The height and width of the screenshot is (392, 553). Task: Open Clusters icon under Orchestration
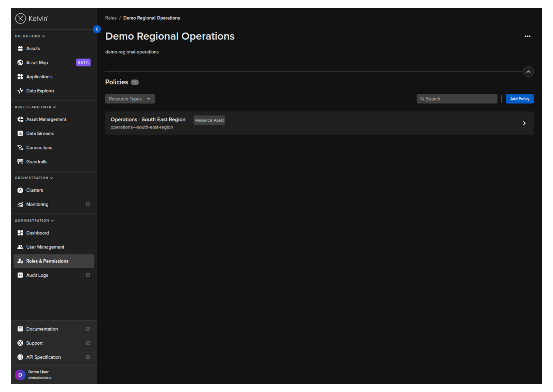click(20, 190)
